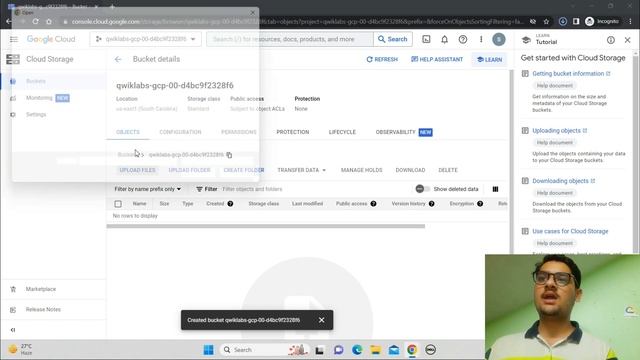640x360 pixels.
Task: Click the Windows Start button
Action: (x=209, y=350)
